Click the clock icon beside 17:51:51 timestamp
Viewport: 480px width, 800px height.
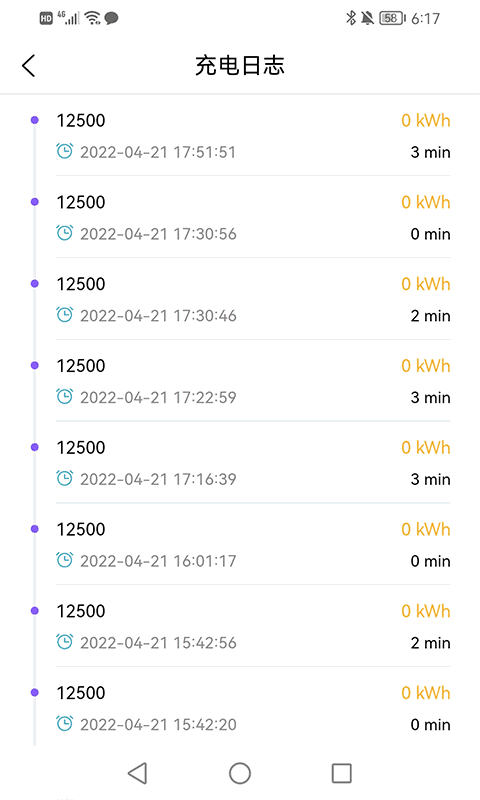click(x=64, y=151)
